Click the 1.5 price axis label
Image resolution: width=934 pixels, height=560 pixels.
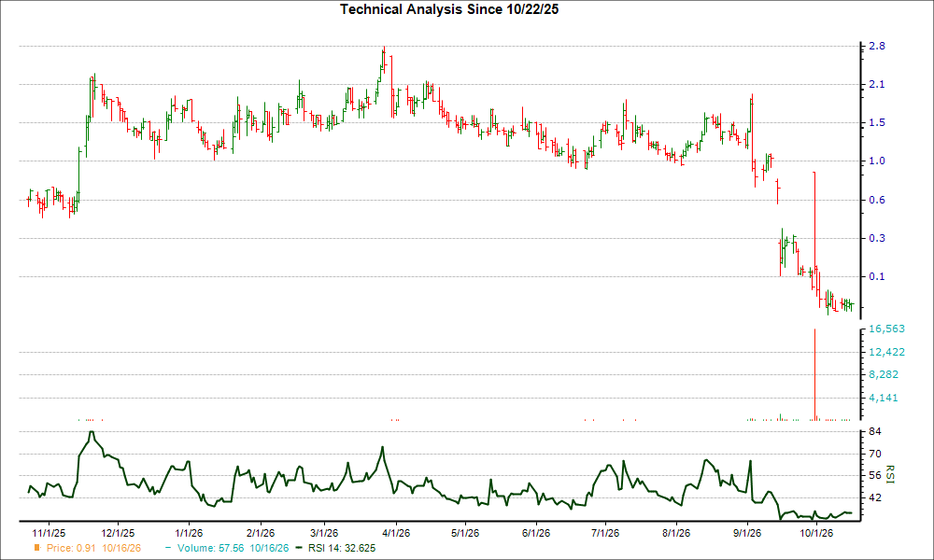(877, 122)
